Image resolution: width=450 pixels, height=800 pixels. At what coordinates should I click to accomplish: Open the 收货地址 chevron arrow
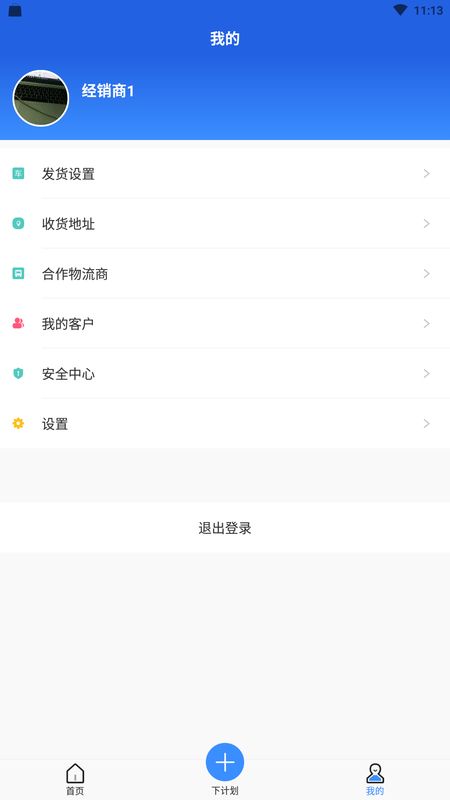pyautogui.click(x=427, y=223)
